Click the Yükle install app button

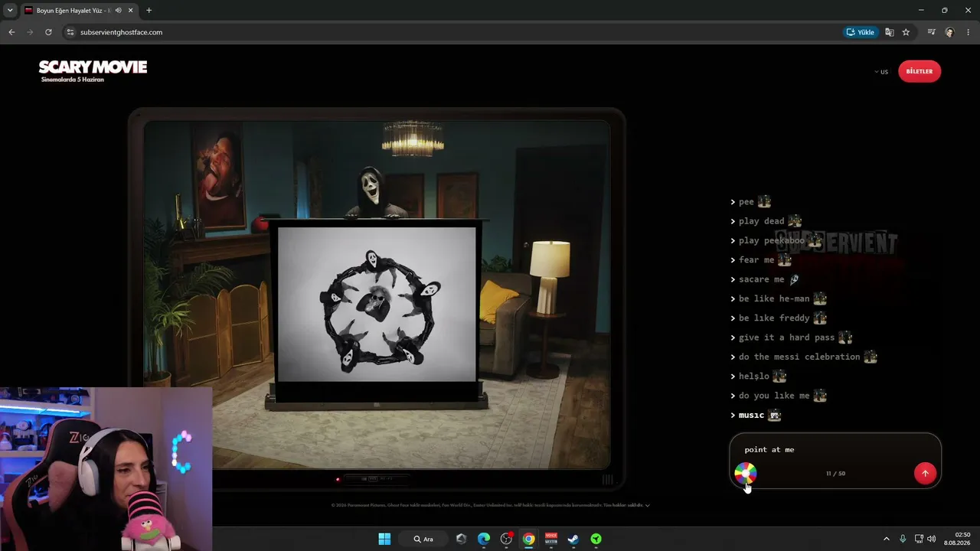point(861,32)
